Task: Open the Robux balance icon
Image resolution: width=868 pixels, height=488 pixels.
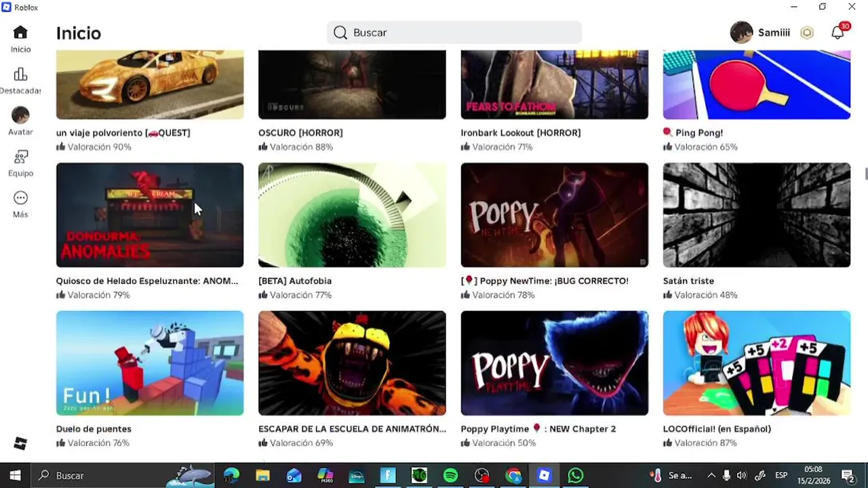Action: pos(807,33)
